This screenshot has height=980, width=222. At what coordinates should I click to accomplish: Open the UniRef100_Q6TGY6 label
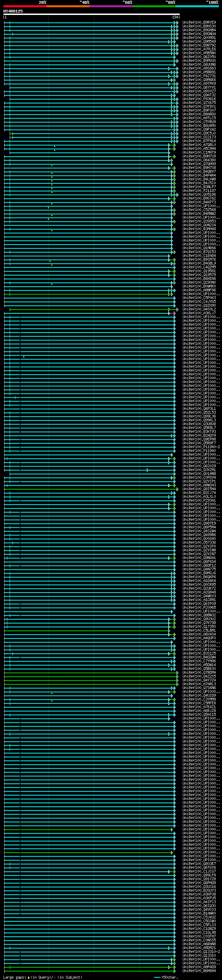(199, 867)
